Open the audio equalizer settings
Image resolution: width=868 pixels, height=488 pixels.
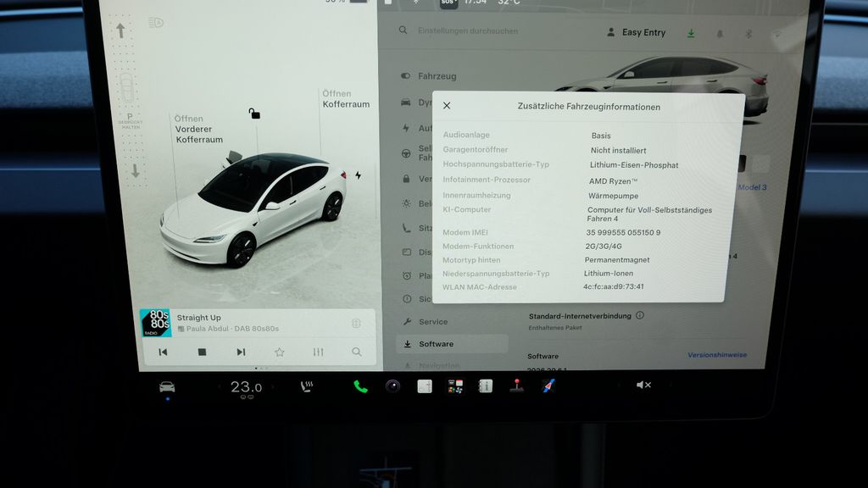pyautogui.click(x=319, y=352)
